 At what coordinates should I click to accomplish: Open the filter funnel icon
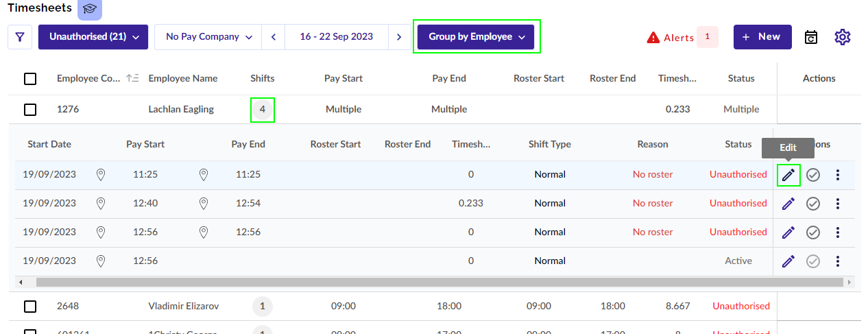19,37
